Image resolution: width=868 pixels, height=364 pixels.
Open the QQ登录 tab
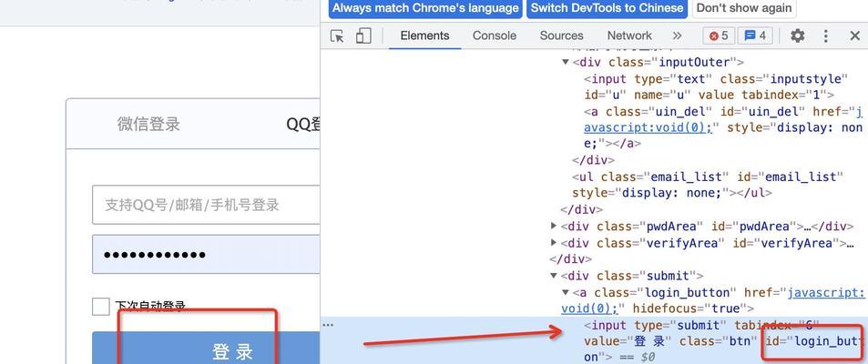coord(302,124)
